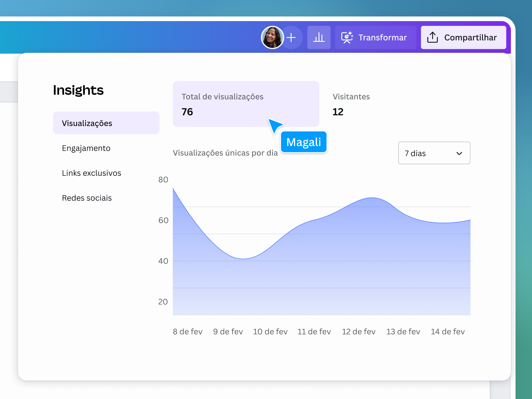The image size is (532, 399).
Task: Click the 20 y-axis label
Action: coord(163,302)
